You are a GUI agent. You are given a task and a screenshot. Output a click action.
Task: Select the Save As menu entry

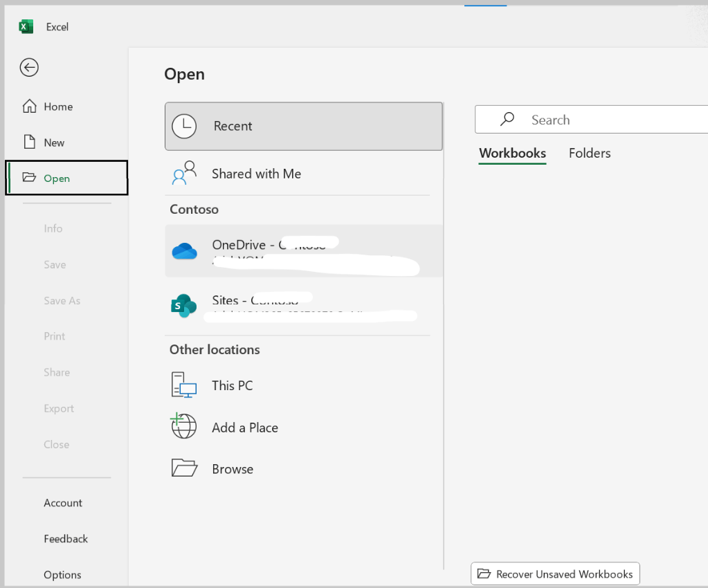click(x=62, y=300)
